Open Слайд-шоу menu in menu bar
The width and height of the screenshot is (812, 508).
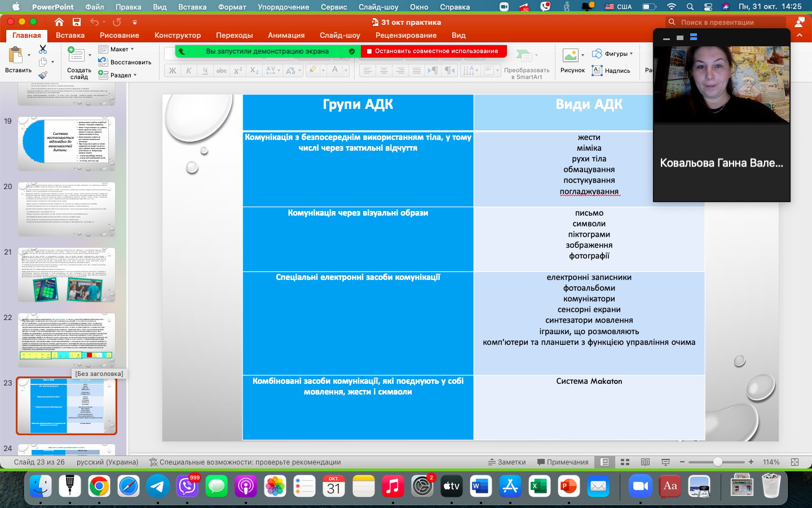pyautogui.click(x=378, y=7)
